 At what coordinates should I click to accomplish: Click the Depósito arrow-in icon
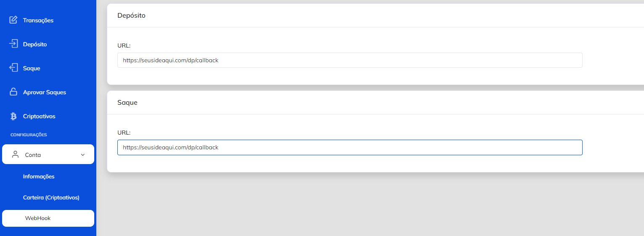click(13, 44)
